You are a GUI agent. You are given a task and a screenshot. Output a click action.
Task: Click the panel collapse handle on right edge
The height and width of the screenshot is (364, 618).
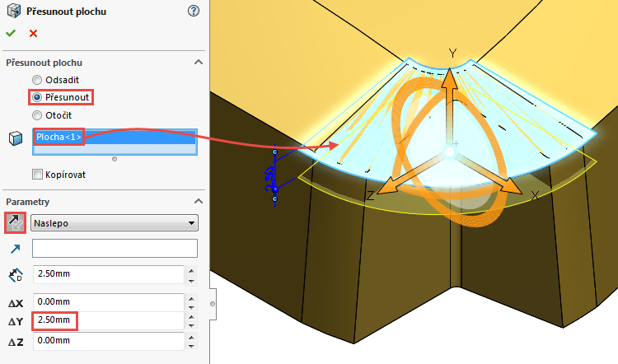point(213,304)
